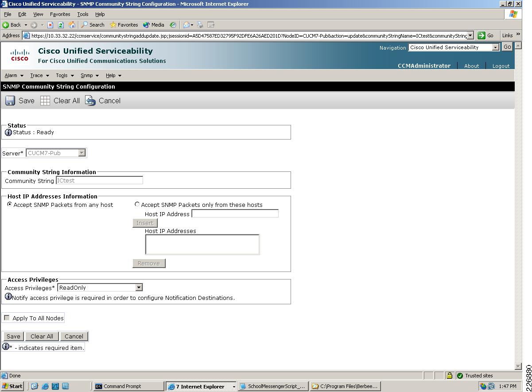This screenshot has height=392, width=532.
Task: Click the Clear All grid icon
Action: (x=45, y=101)
